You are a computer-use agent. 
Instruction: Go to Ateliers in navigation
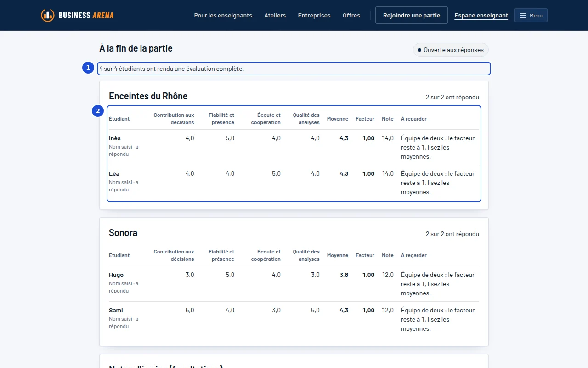click(275, 15)
